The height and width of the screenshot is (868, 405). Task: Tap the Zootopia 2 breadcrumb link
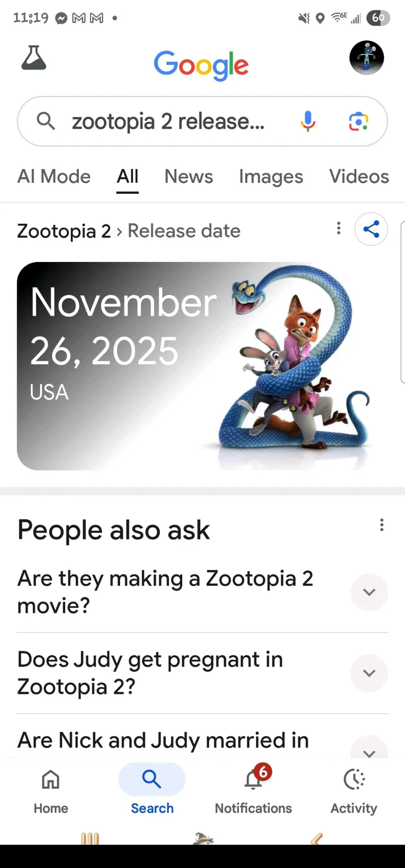tap(64, 231)
